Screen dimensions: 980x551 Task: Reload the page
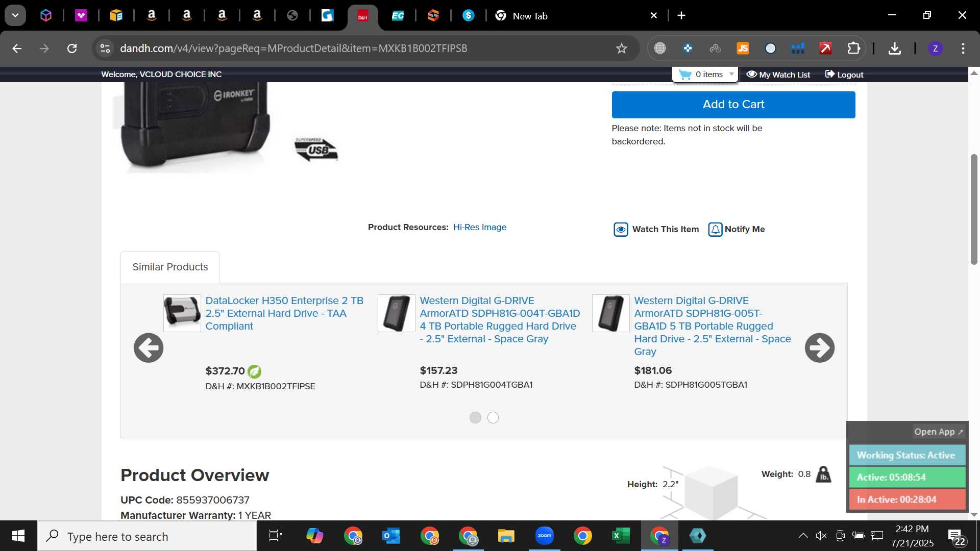pos(72,48)
